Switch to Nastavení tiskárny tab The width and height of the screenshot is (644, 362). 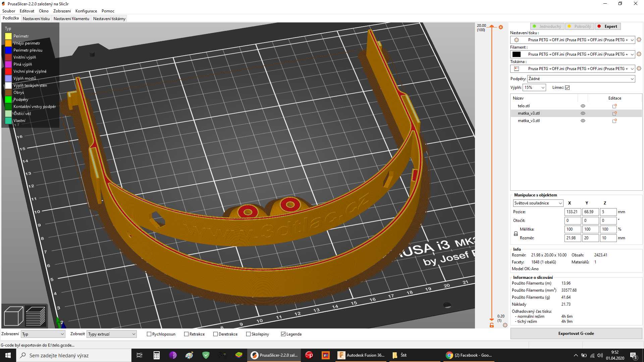click(x=109, y=19)
